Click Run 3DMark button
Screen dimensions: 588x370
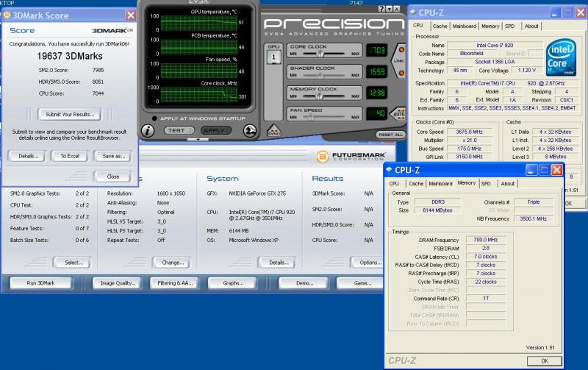40,283
